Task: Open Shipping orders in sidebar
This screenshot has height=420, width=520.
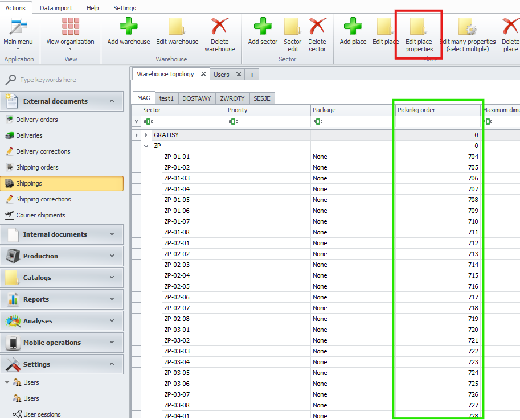Action: click(x=37, y=167)
